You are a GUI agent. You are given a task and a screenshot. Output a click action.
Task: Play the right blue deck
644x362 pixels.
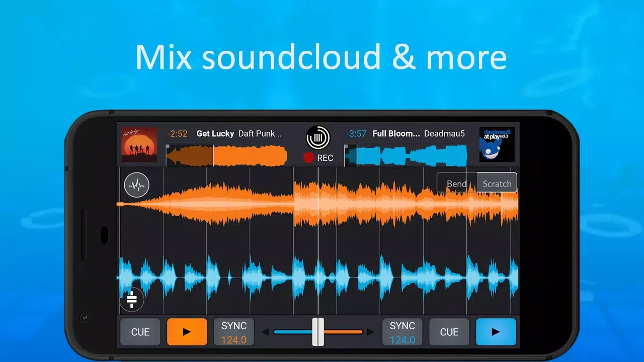coord(496,332)
